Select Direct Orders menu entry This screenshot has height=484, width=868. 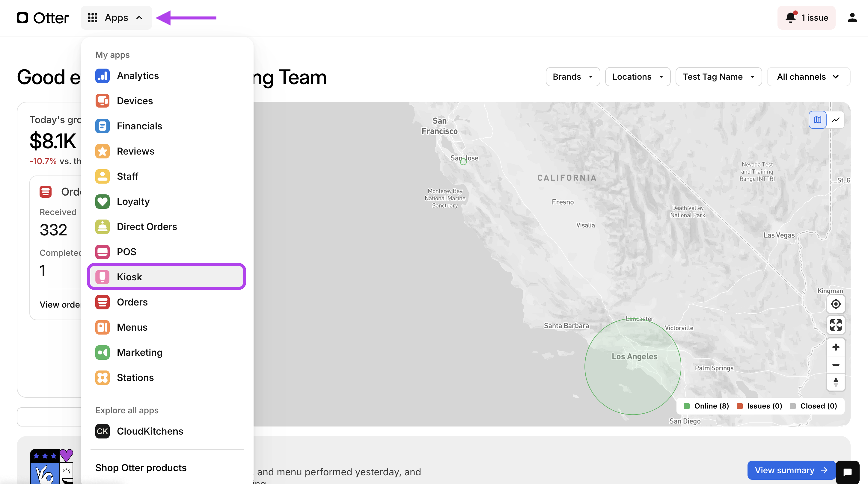click(166, 227)
